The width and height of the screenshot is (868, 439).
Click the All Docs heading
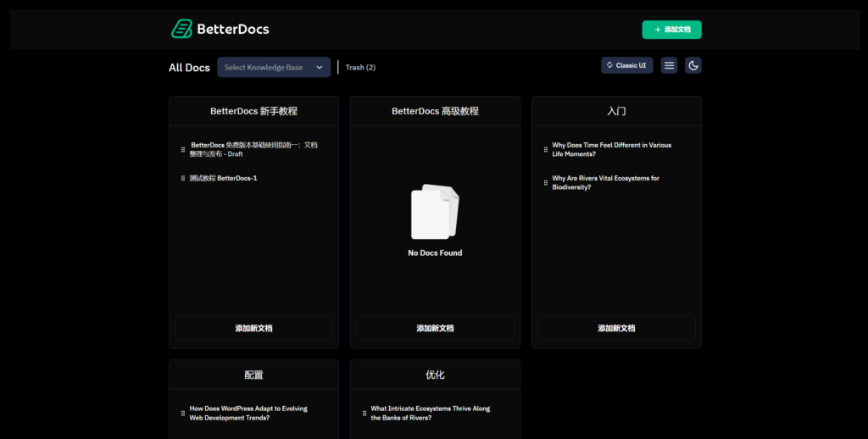pyautogui.click(x=189, y=68)
